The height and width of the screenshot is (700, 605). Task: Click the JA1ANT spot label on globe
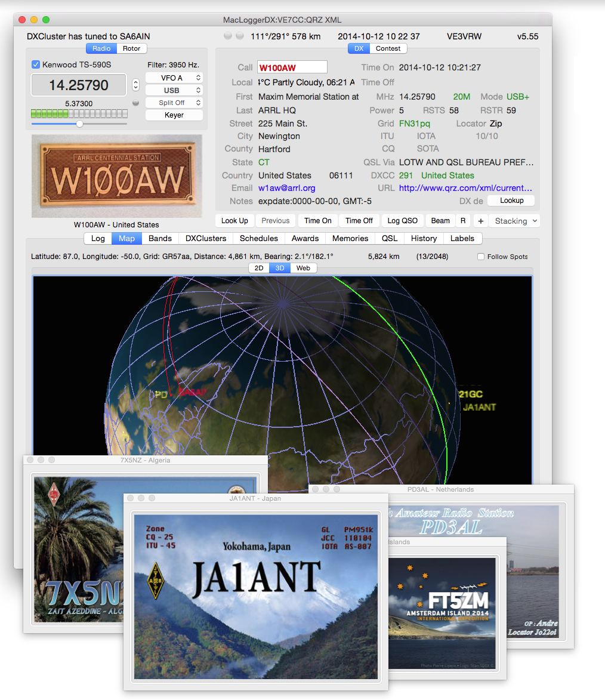pos(480,407)
